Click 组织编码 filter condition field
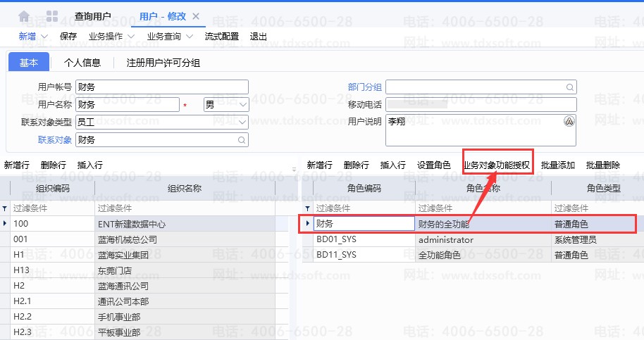644x340 pixels. point(52,208)
